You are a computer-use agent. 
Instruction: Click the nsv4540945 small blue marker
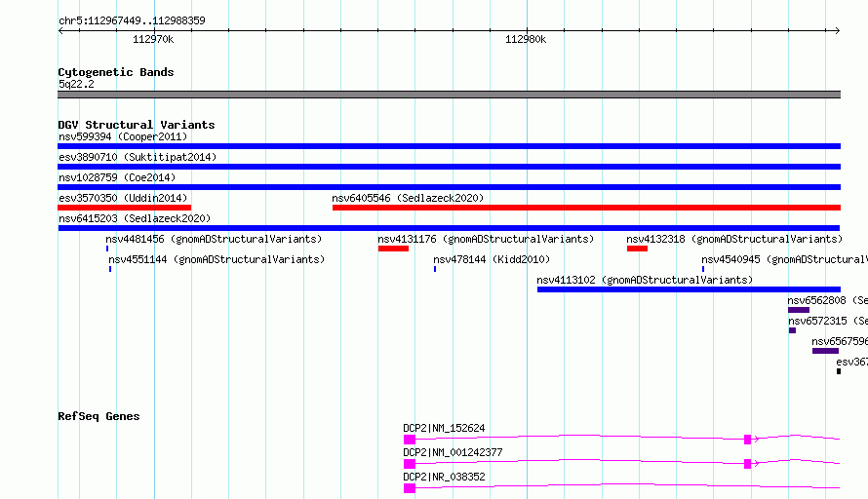click(703, 269)
